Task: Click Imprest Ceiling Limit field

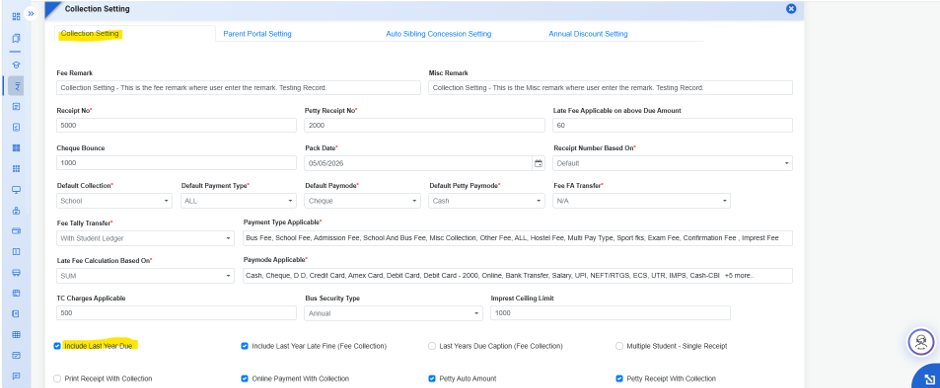Action: click(610, 313)
